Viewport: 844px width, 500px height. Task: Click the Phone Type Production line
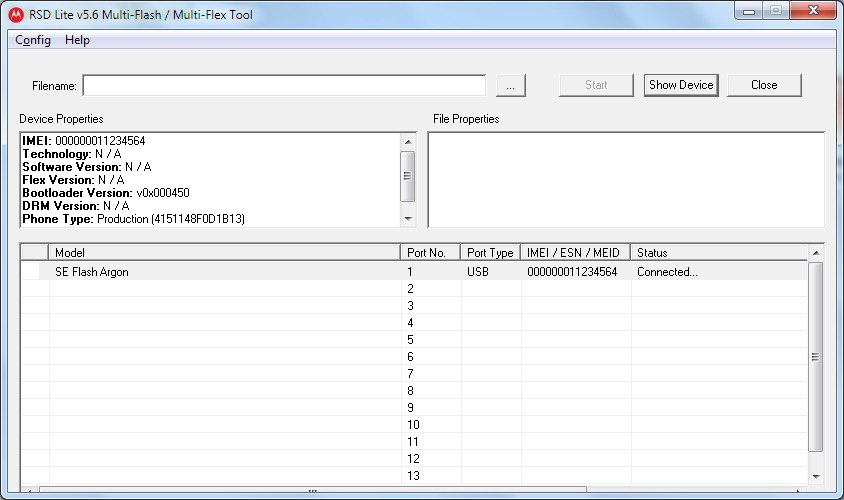click(133, 219)
